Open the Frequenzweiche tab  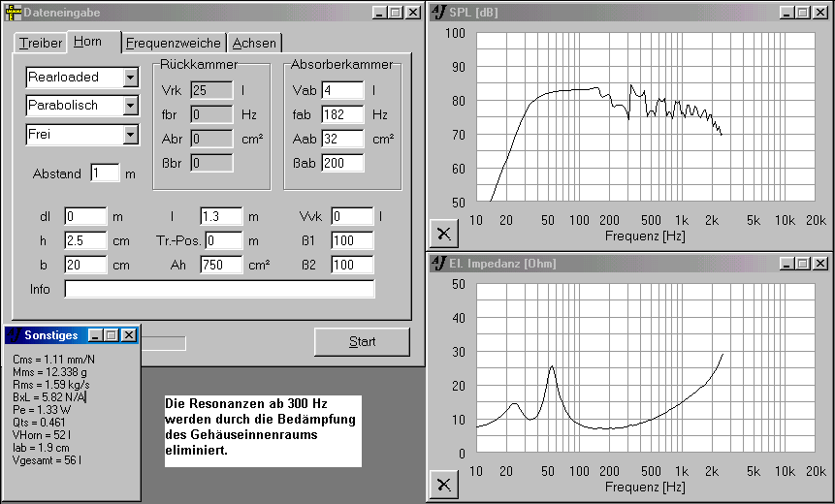175,44
